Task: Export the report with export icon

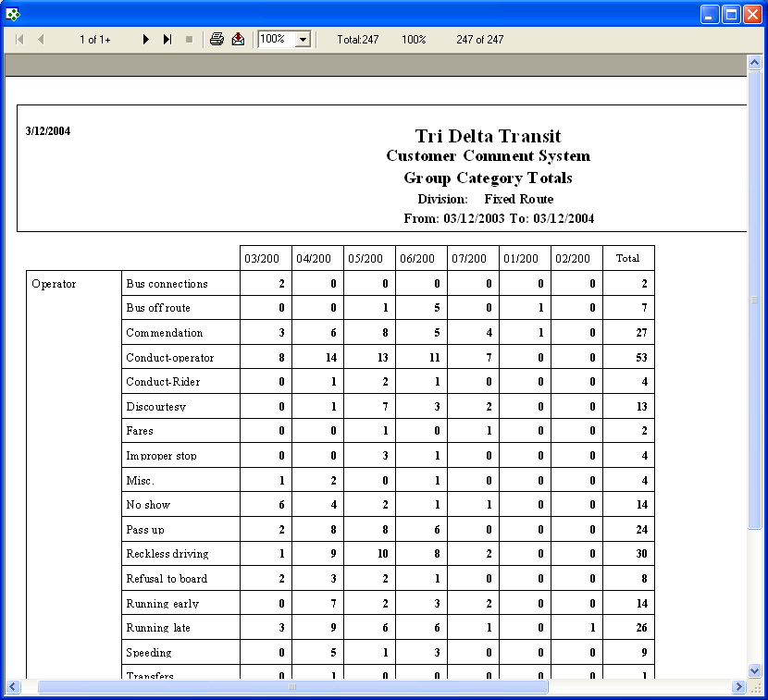Action: point(238,39)
